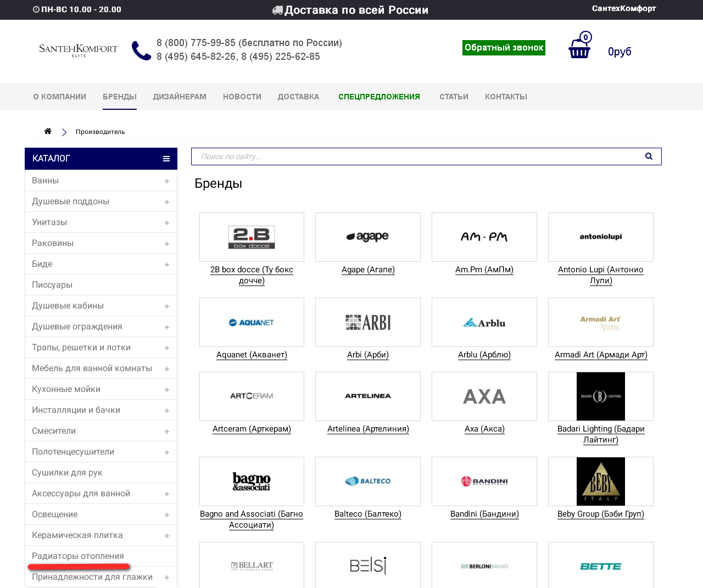Image resolution: width=703 pixels, height=588 pixels.
Task: Open the Badari Lighting brand logo
Action: (x=601, y=396)
